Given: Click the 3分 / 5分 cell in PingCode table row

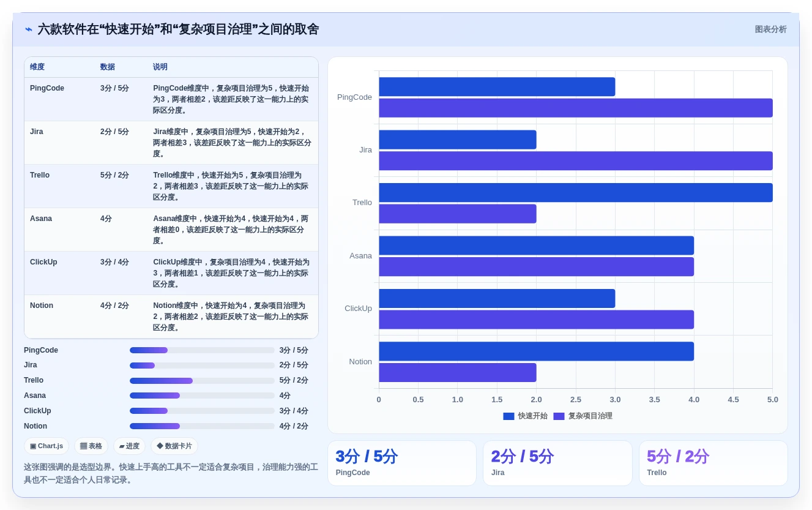Looking at the screenshot, I should pos(114,88).
